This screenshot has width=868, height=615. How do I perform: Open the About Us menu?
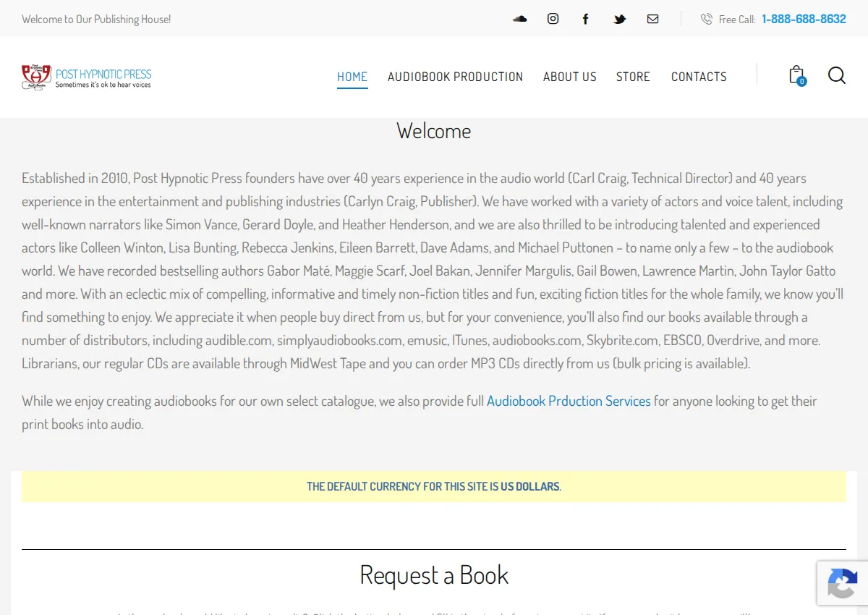point(570,77)
